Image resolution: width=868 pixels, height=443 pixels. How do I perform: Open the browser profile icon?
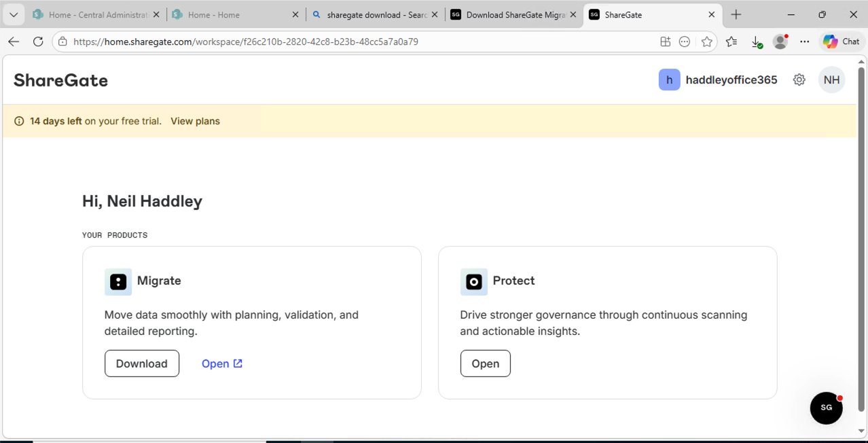780,41
